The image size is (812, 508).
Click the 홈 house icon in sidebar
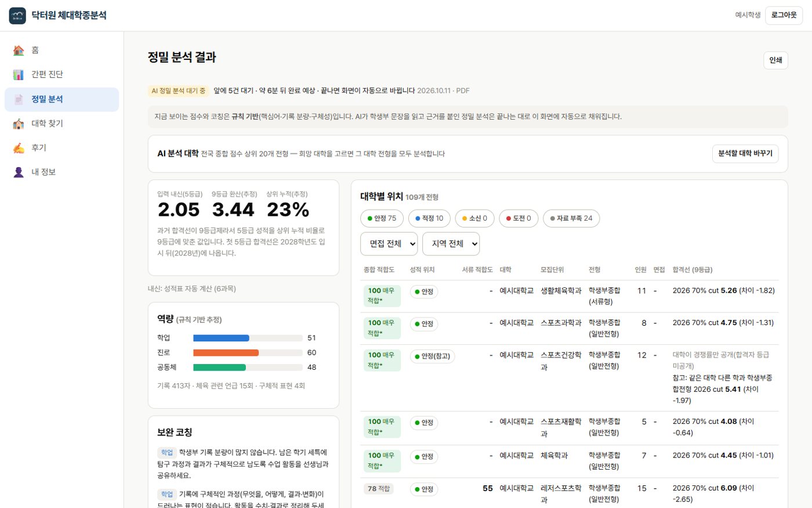(x=19, y=51)
